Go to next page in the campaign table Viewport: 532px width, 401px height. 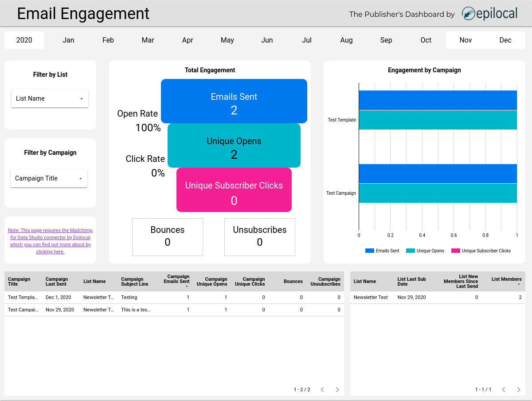point(337,389)
